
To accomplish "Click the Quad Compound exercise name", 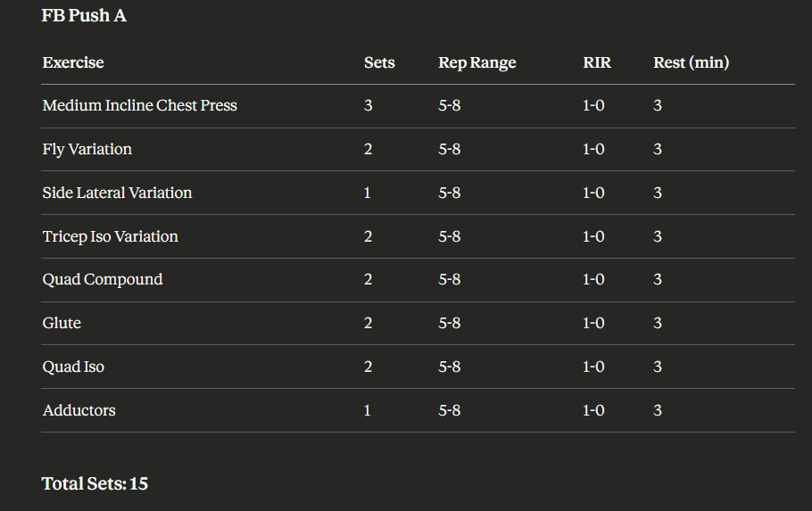I will (103, 279).
